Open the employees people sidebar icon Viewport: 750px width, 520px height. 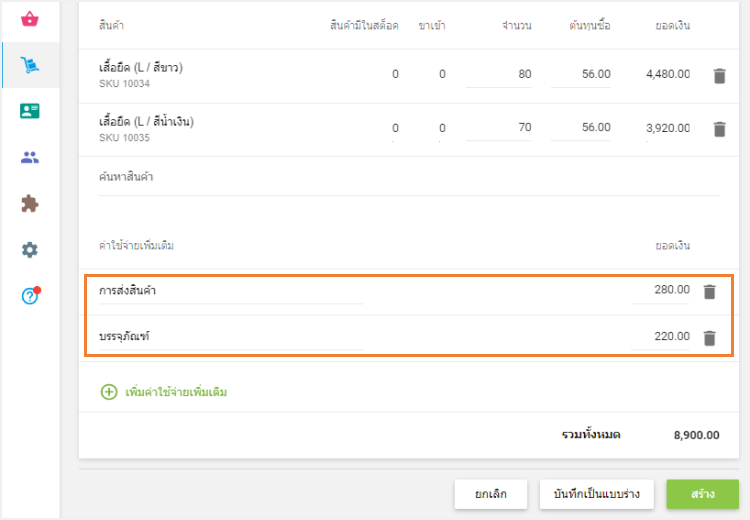[x=30, y=157]
